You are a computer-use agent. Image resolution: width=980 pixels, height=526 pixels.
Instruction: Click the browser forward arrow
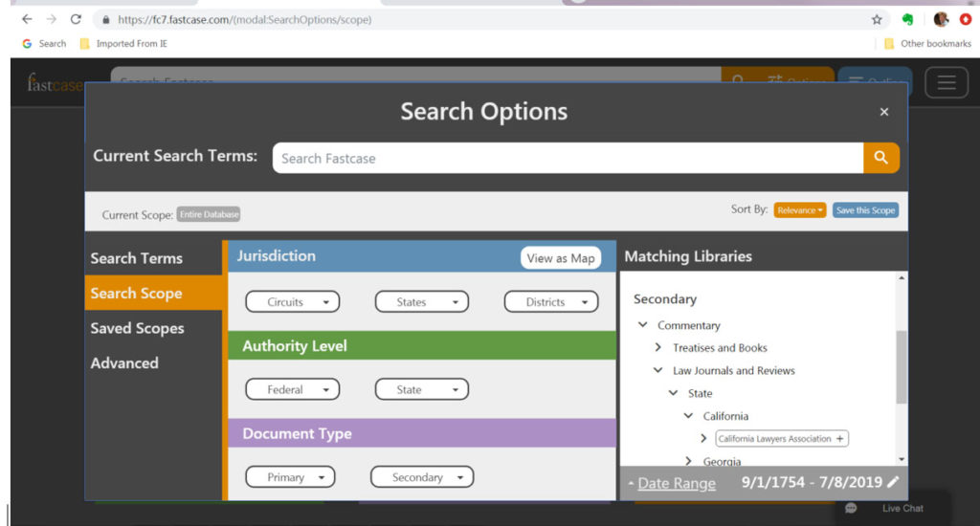click(52, 19)
